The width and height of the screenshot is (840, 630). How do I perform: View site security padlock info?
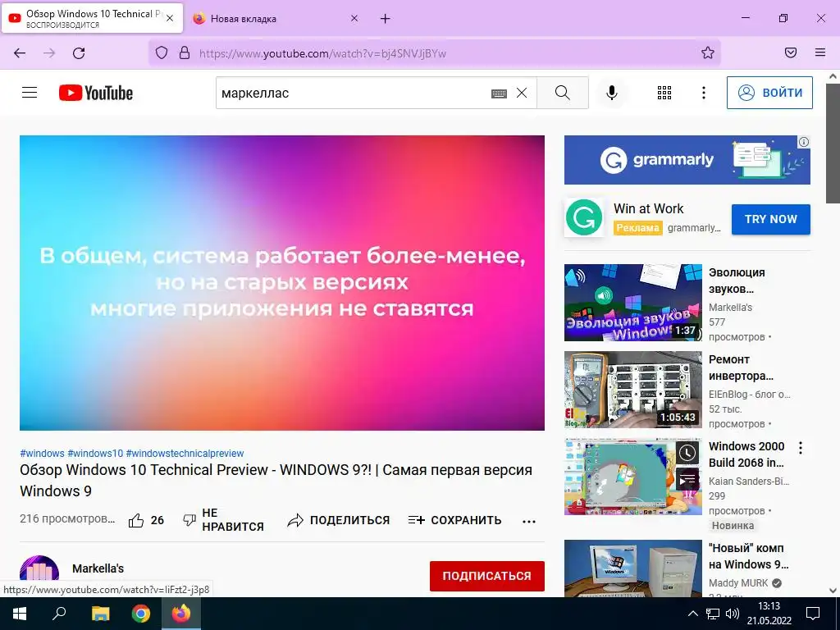[185, 52]
